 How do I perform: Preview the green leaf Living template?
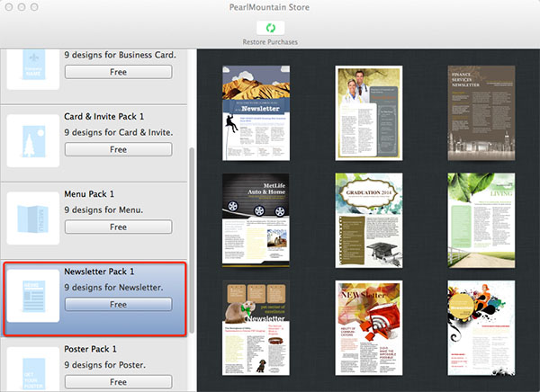click(x=481, y=219)
